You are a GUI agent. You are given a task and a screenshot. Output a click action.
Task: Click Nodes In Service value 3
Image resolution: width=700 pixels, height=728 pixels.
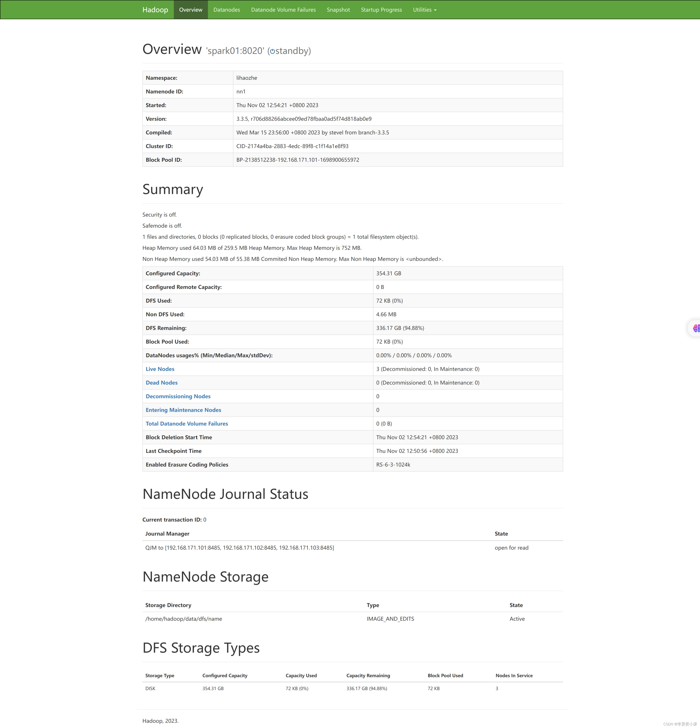[497, 688]
